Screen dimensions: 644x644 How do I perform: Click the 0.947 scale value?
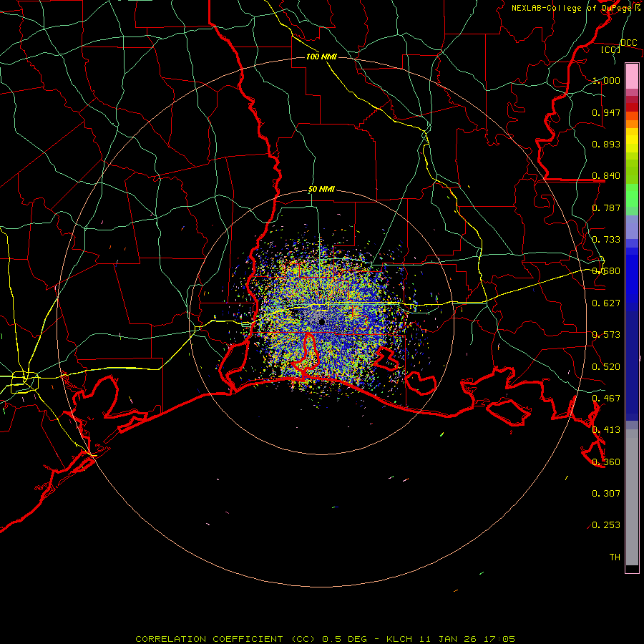tap(606, 112)
